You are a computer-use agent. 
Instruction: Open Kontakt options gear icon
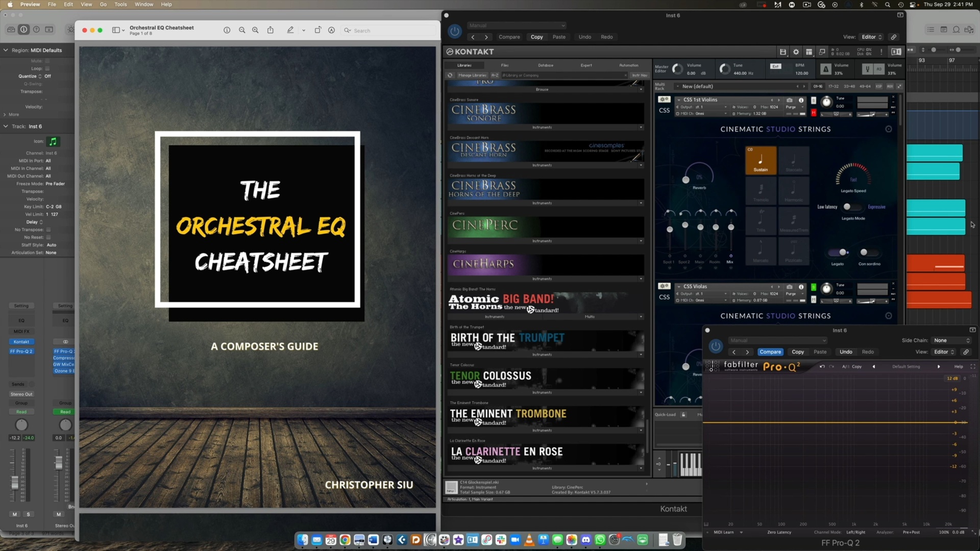tap(796, 52)
